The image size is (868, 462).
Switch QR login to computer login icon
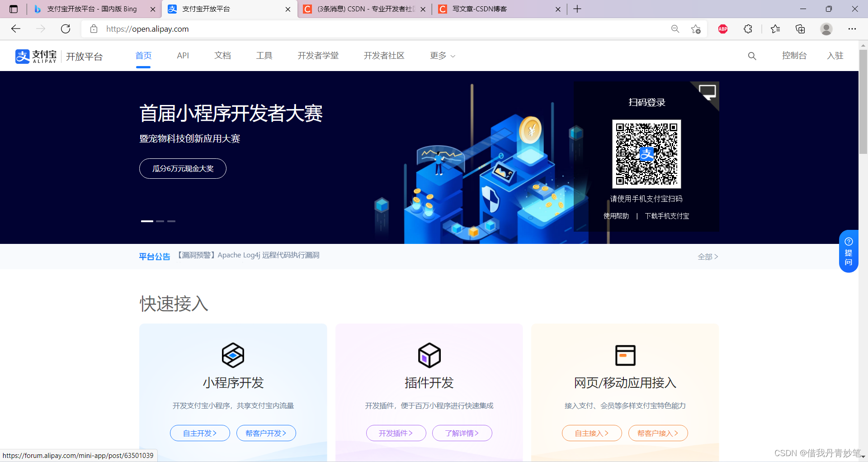pyautogui.click(x=707, y=93)
